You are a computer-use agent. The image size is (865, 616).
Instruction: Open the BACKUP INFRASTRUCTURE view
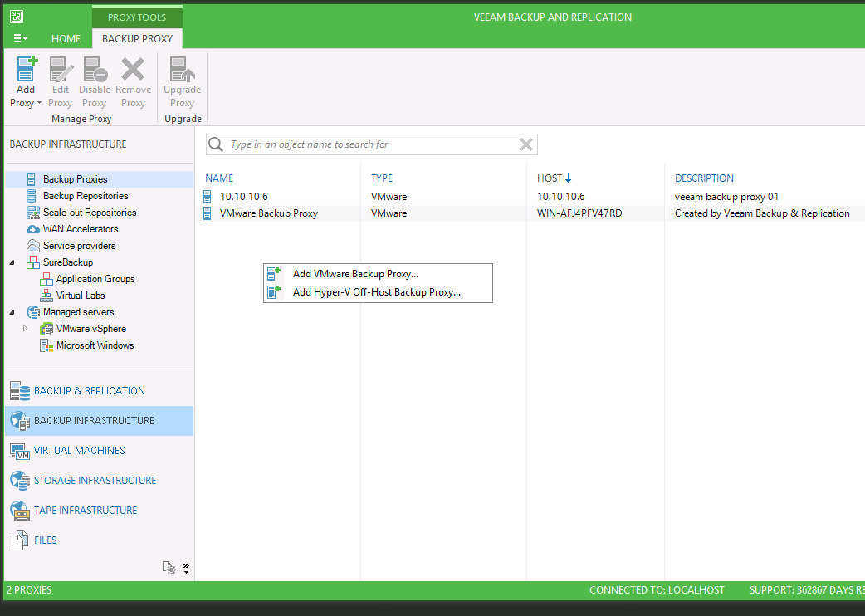click(100, 421)
